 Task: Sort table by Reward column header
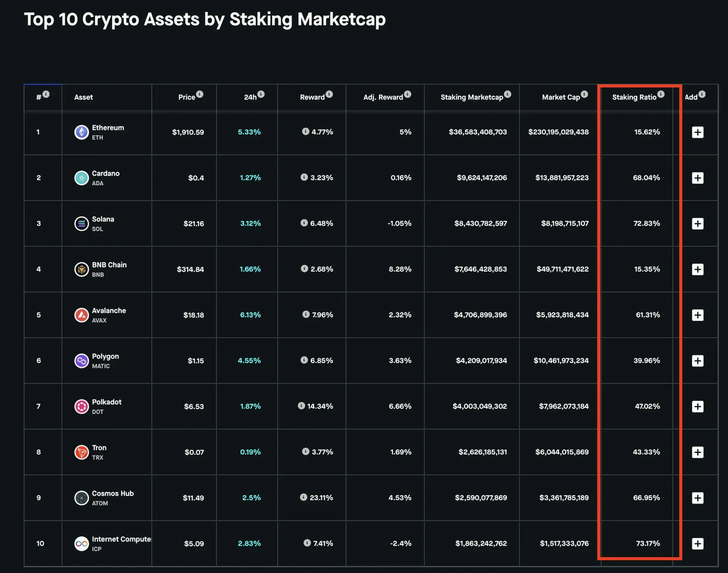point(312,97)
